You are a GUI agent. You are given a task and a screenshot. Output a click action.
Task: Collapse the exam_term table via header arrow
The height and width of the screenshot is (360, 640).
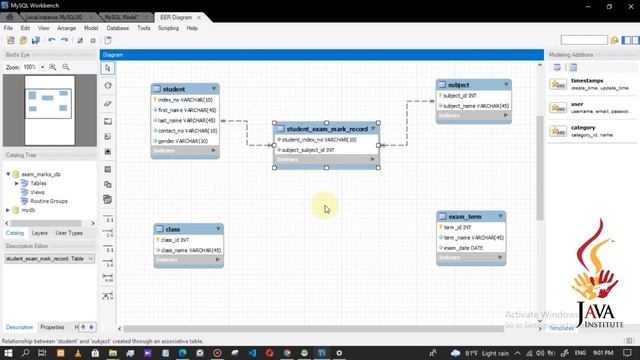[500, 216]
